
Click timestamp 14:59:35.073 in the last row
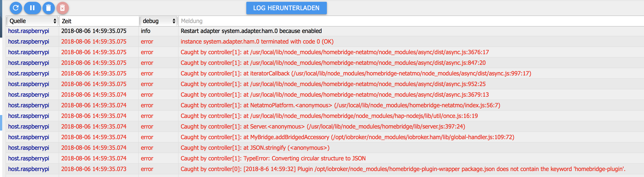point(94,169)
